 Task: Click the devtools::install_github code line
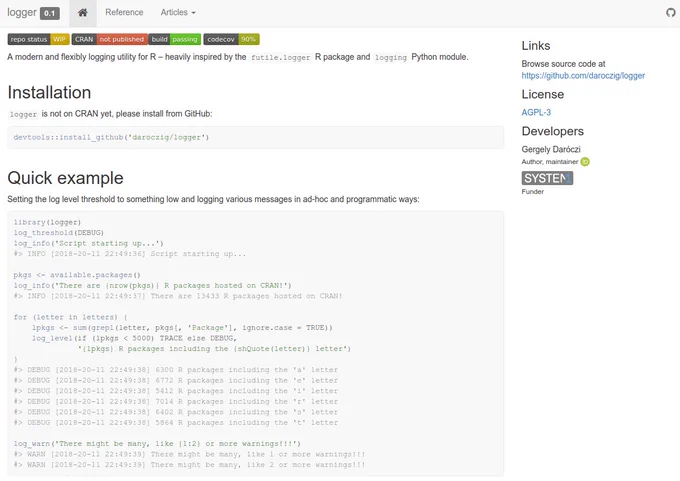pos(111,137)
